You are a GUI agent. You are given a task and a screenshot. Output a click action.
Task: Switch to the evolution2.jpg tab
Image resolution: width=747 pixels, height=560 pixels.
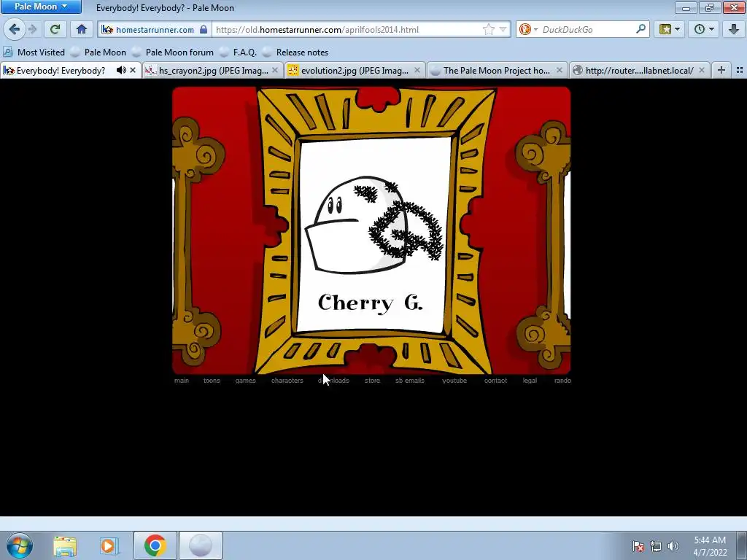pos(355,71)
